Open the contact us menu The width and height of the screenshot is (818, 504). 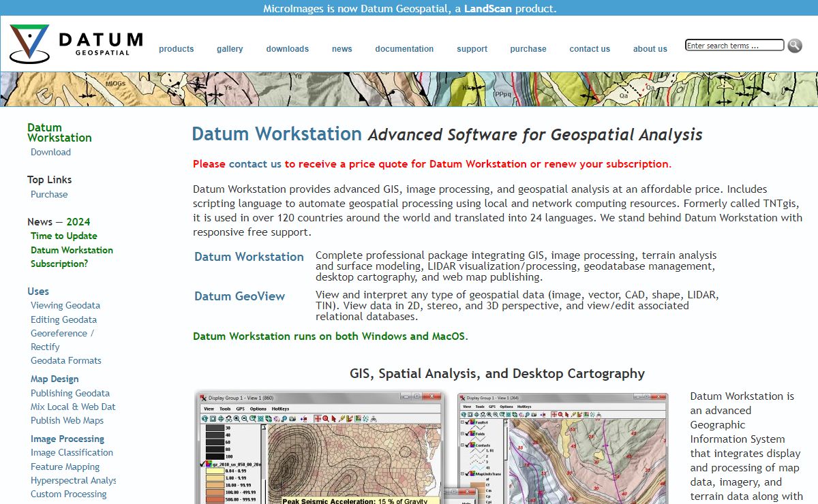click(590, 49)
